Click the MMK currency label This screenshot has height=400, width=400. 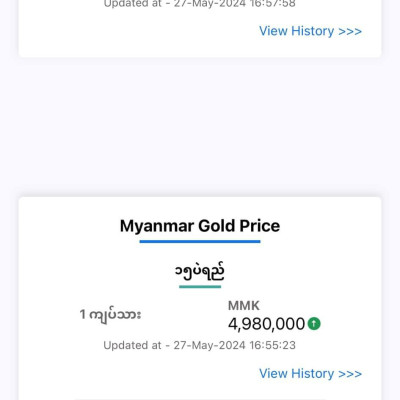coord(244,306)
